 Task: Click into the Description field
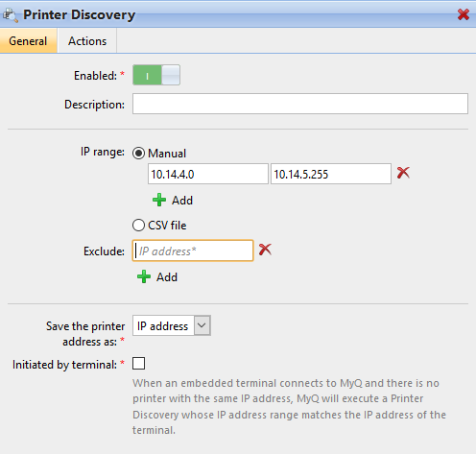click(x=300, y=104)
